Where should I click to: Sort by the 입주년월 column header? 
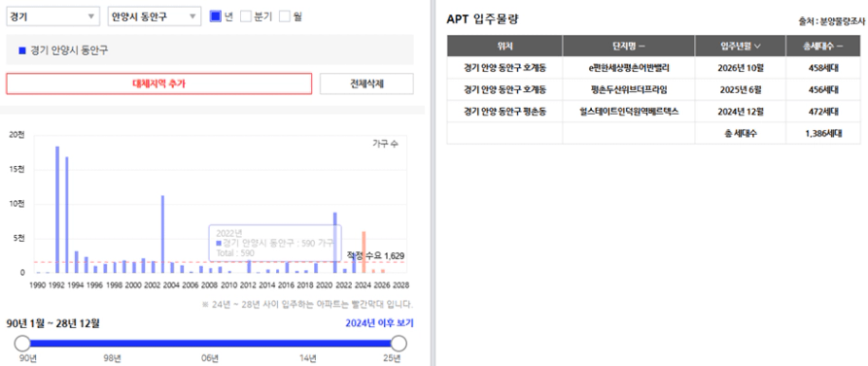(741, 47)
